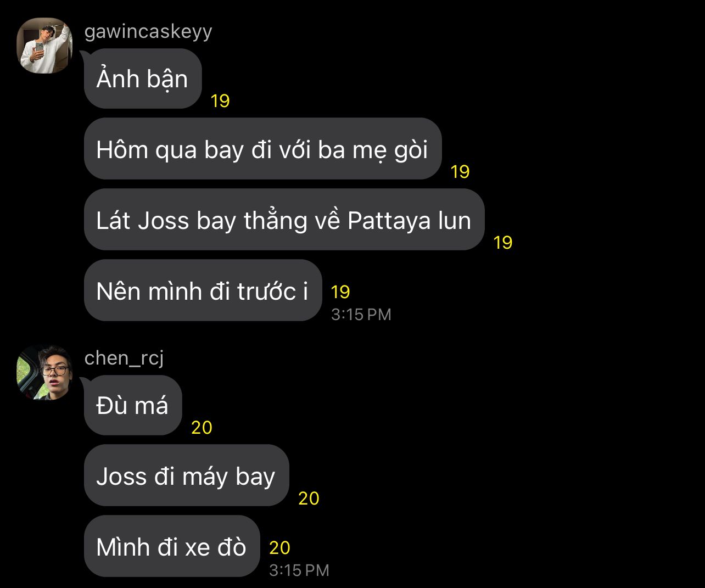This screenshot has height=588, width=705.
Task: Click the 3:15 PM timestamp under gawincaskeyy's messages
Action: click(x=361, y=315)
